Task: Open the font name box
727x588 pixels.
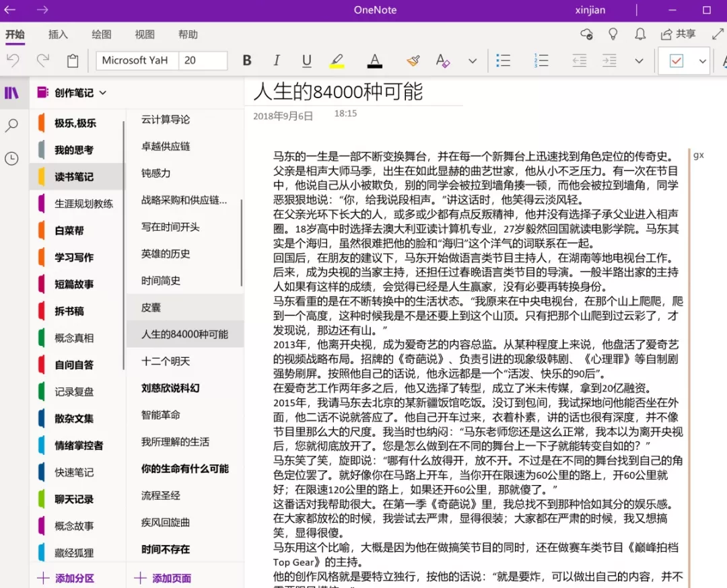Action: coord(137,61)
